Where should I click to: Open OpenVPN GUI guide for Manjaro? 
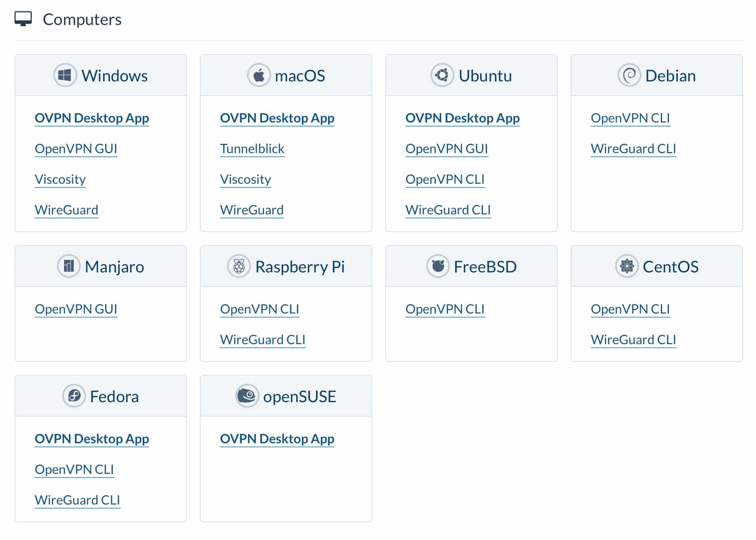(76, 309)
